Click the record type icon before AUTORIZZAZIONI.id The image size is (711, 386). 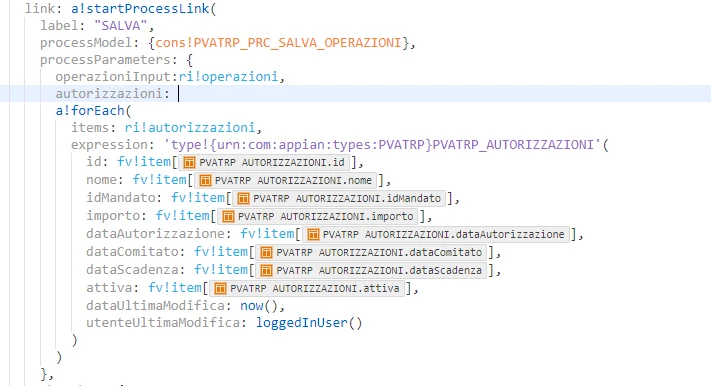pyautogui.click(x=189, y=162)
